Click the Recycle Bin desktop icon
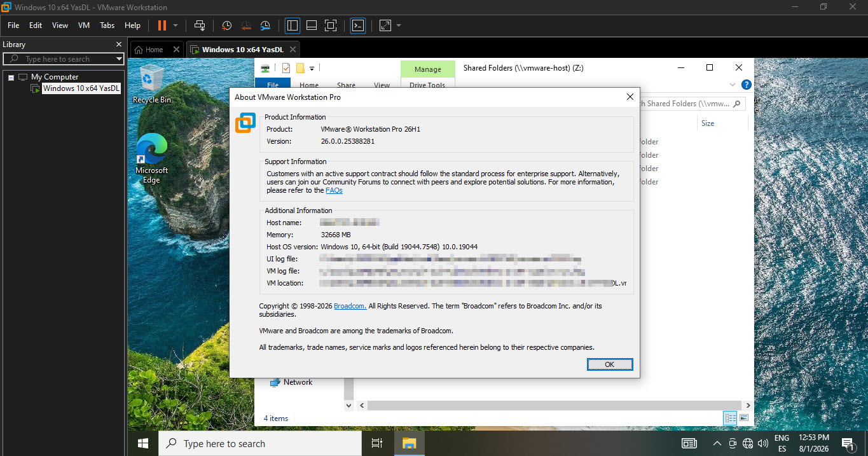 point(151,84)
